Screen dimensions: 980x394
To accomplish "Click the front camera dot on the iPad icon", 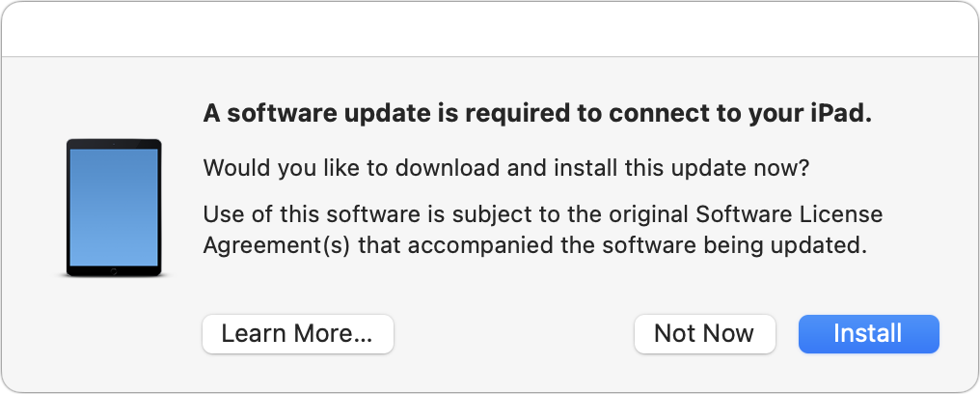I will 114,144.
